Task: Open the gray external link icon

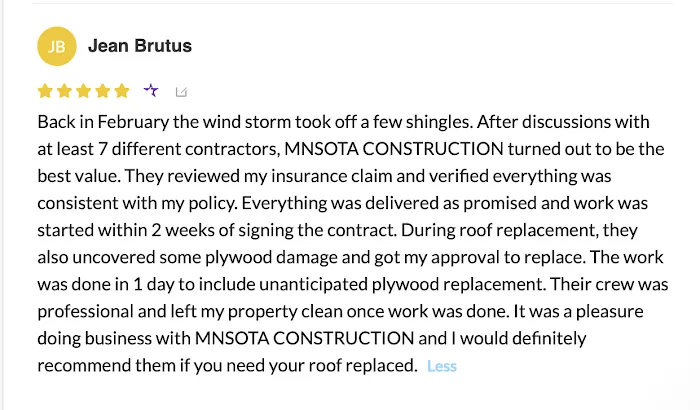Action: click(181, 92)
